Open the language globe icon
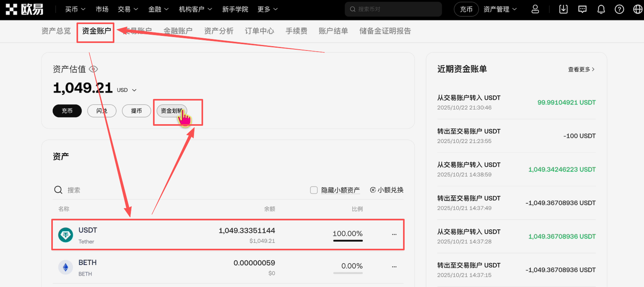This screenshot has height=287, width=644. coord(637,9)
